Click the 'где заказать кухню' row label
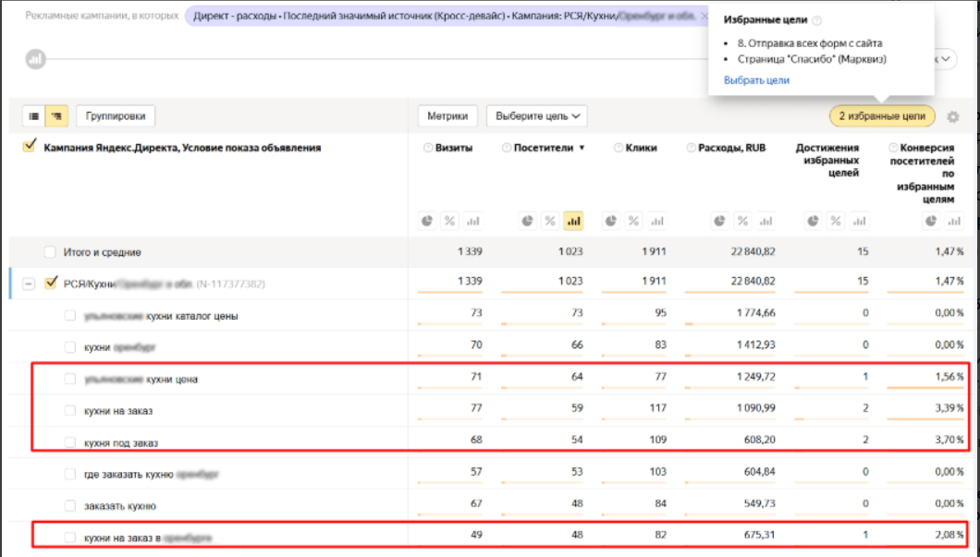This screenshot has width=980, height=557. tap(129, 475)
